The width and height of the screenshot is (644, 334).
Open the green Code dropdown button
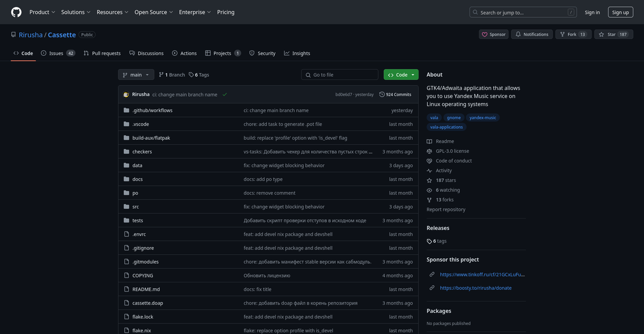401,75
